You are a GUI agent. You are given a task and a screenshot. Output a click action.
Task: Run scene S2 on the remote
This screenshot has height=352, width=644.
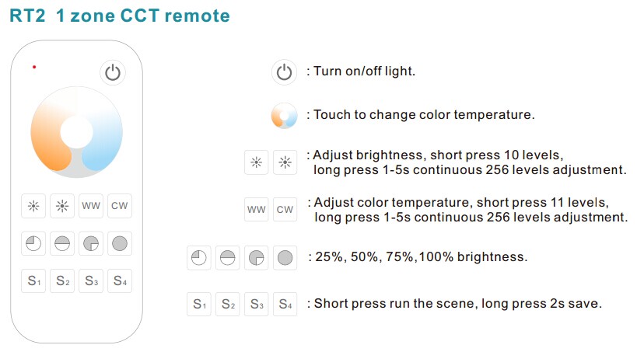(62, 281)
